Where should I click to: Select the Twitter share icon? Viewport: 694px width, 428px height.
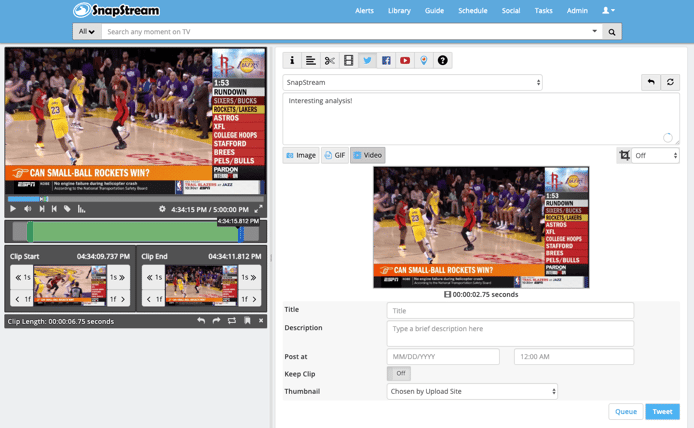click(x=367, y=61)
